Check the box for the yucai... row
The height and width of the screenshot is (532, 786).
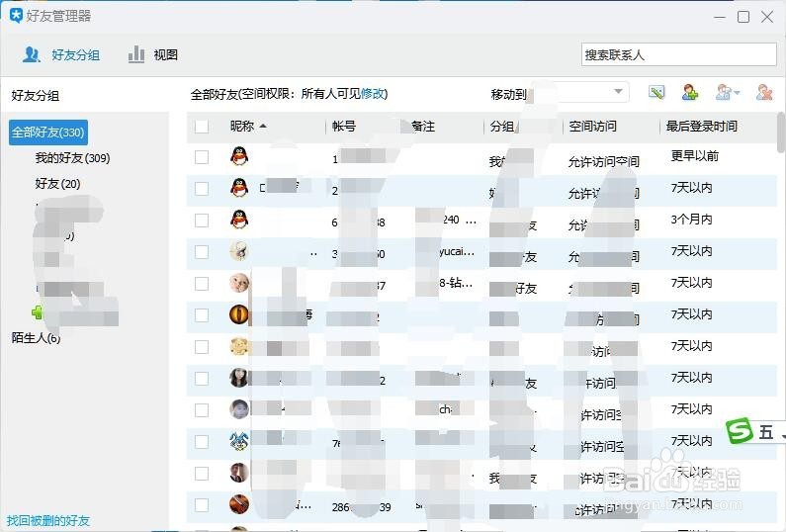pos(202,252)
